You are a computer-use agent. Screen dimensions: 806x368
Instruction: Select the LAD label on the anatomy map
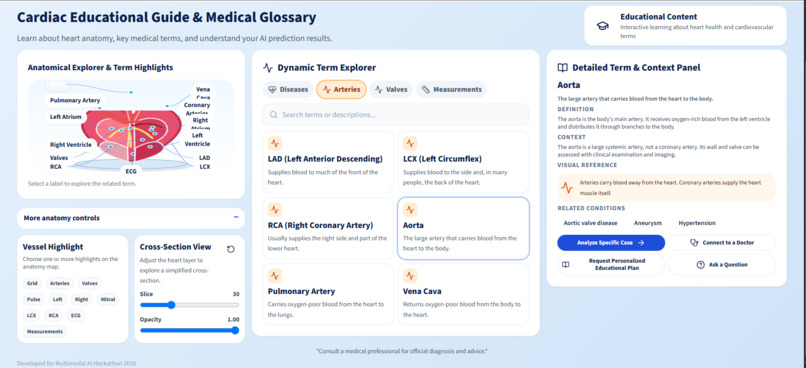(x=204, y=158)
